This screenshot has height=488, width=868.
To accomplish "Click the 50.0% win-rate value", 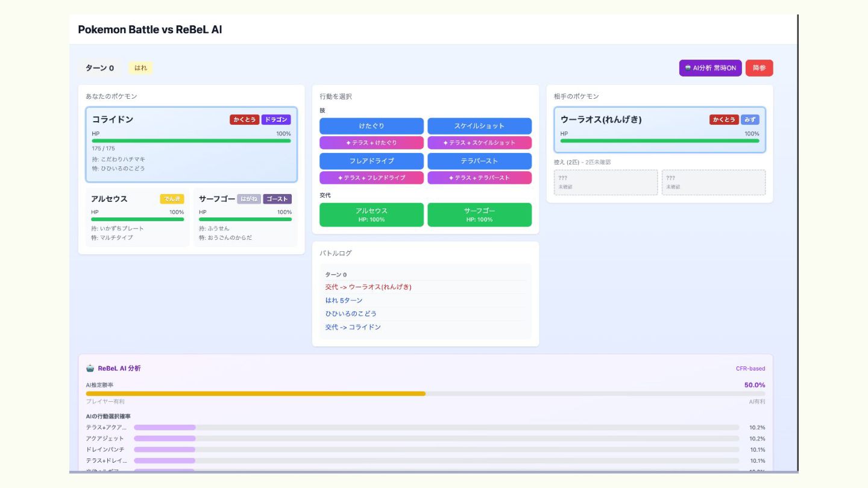I will (x=755, y=385).
